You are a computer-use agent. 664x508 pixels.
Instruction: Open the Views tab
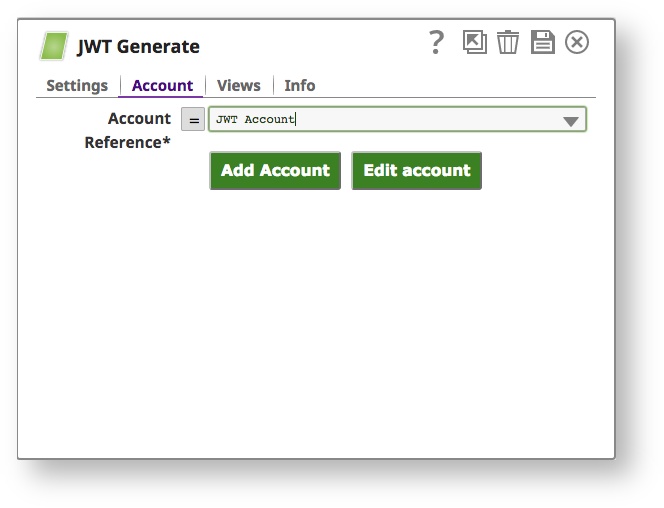238,86
